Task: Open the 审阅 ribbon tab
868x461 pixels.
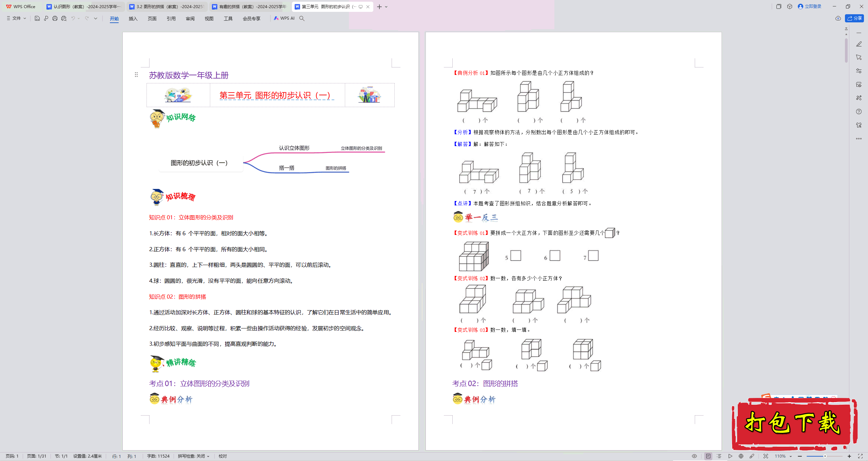Action: pyautogui.click(x=190, y=19)
